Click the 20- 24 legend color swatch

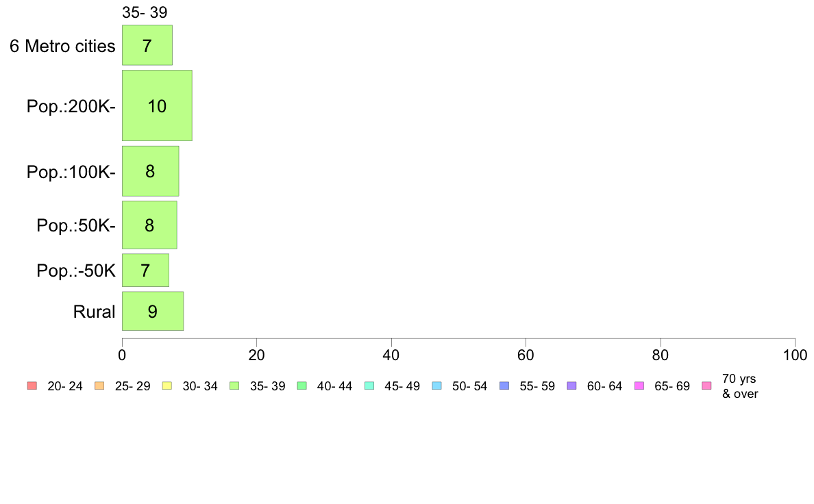tap(32, 386)
